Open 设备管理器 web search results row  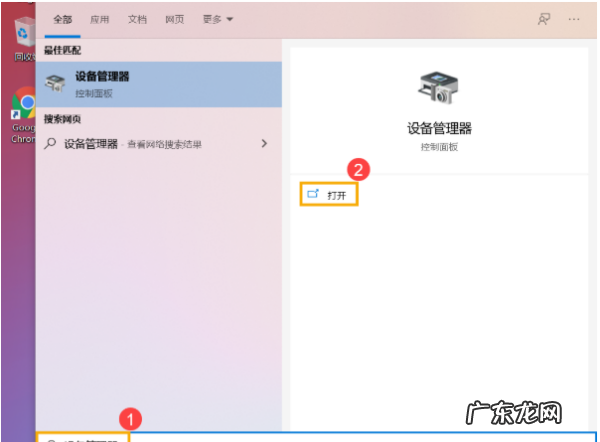(159, 144)
